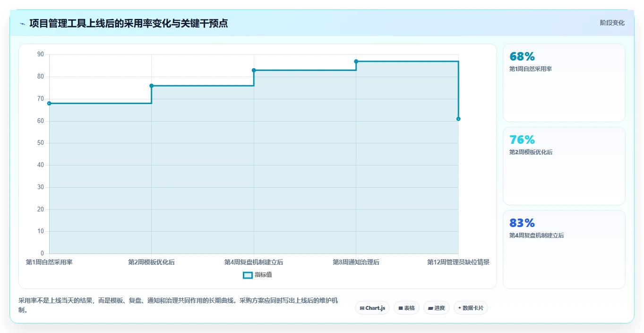The image size is (644, 333).
Task: Select the 进度 tag chip
Action: point(437,308)
